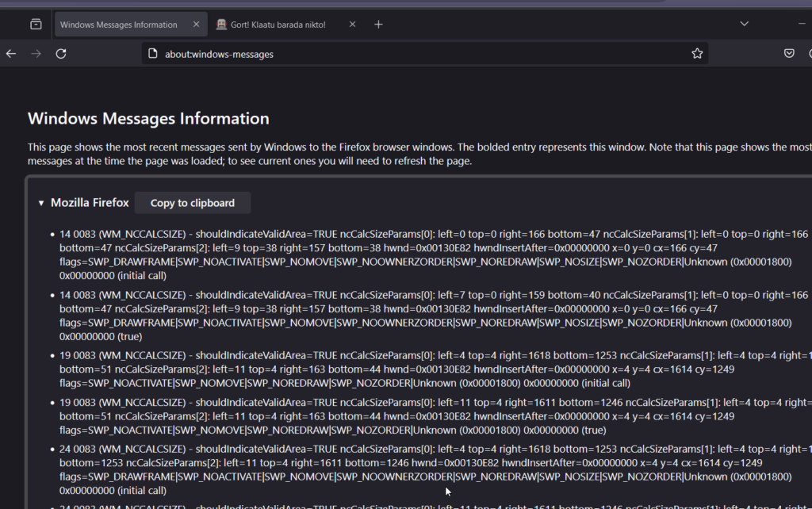Open Firefox View from tab strip icon
The height and width of the screenshot is (509, 812).
pyautogui.click(x=36, y=24)
